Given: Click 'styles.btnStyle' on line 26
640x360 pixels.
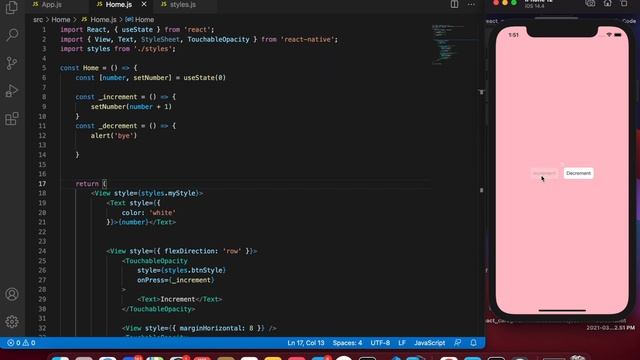Looking at the screenshot, I should (x=193, y=270).
